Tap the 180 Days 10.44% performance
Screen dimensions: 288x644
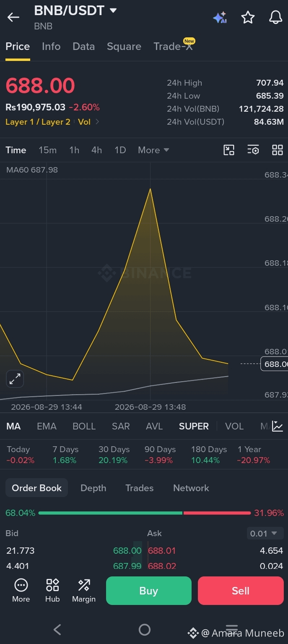[x=209, y=455]
